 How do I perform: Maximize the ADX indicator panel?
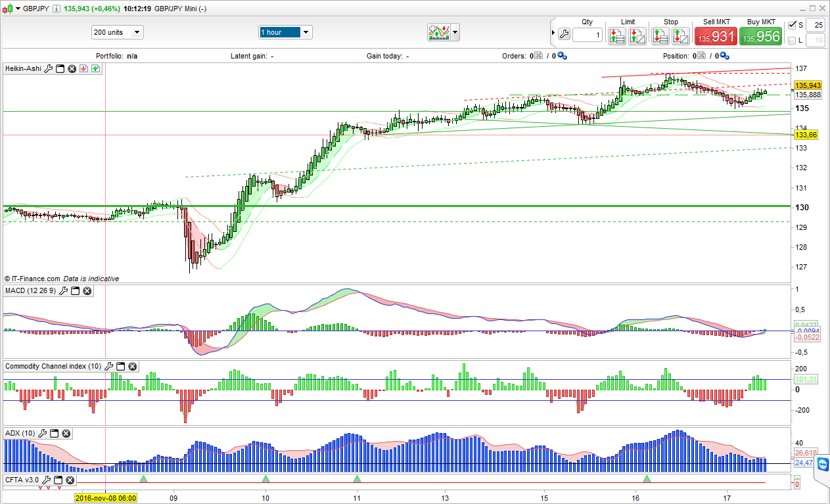(x=55, y=433)
